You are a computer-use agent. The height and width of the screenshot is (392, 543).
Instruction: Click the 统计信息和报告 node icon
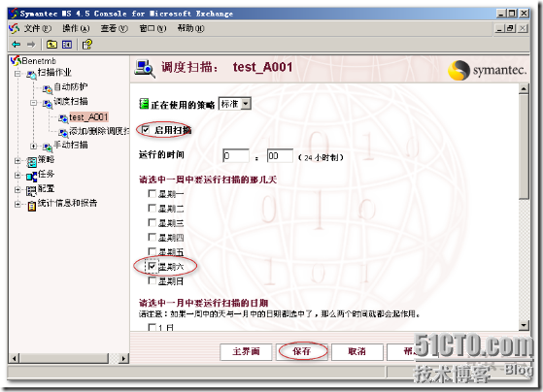(x=31, y=206)
